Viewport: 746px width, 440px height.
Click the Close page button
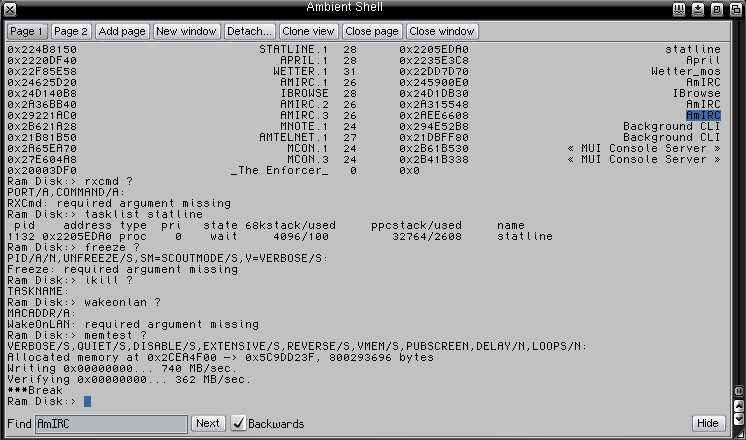[372, 31]
